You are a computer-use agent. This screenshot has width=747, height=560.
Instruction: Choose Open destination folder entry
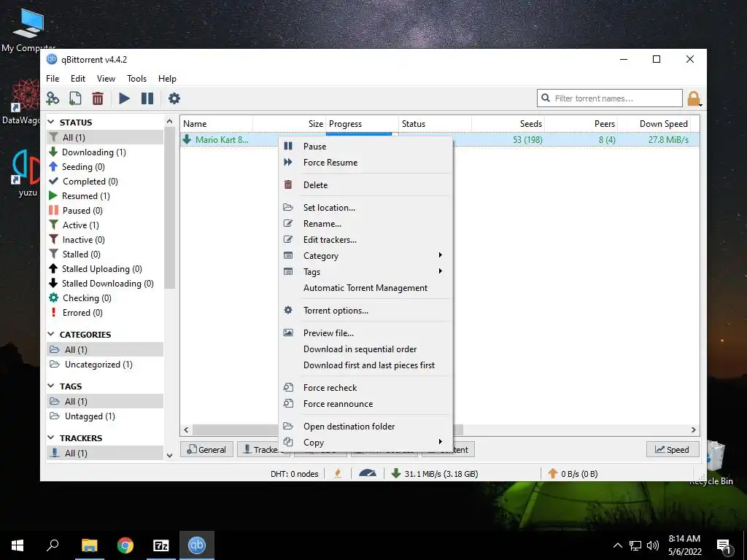365,426
